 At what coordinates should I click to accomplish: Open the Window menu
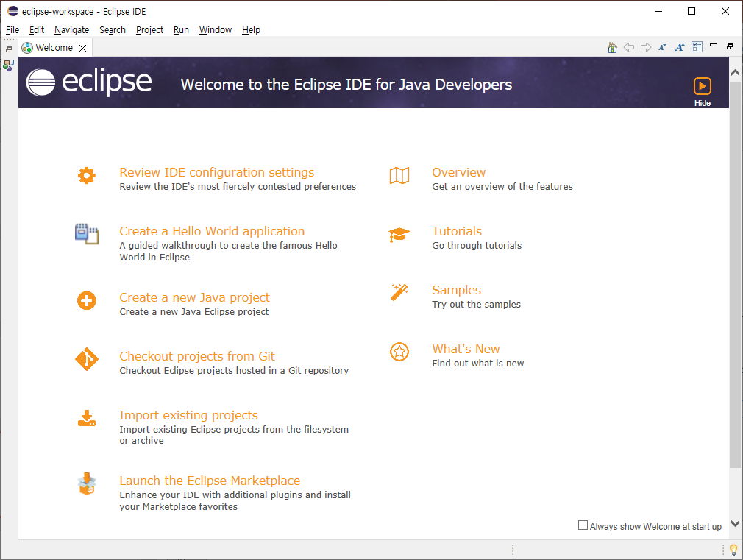coord(215,30)
